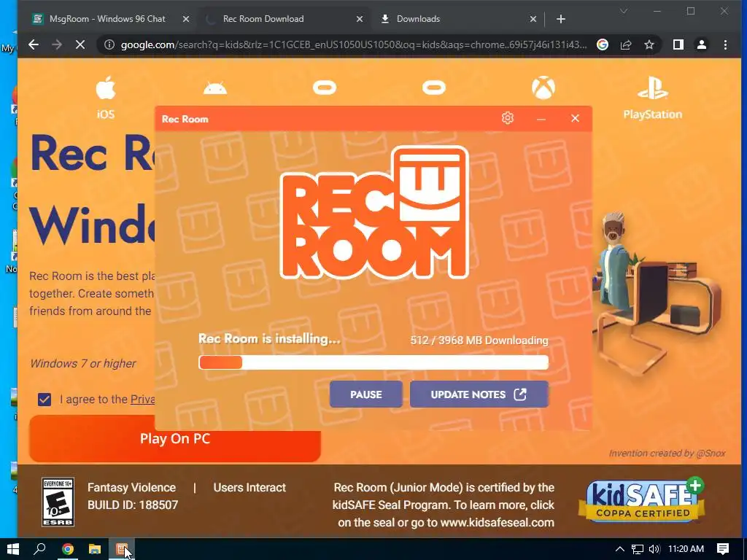
Task: Open Chrome three-dot menu
Action: [725, 44]
